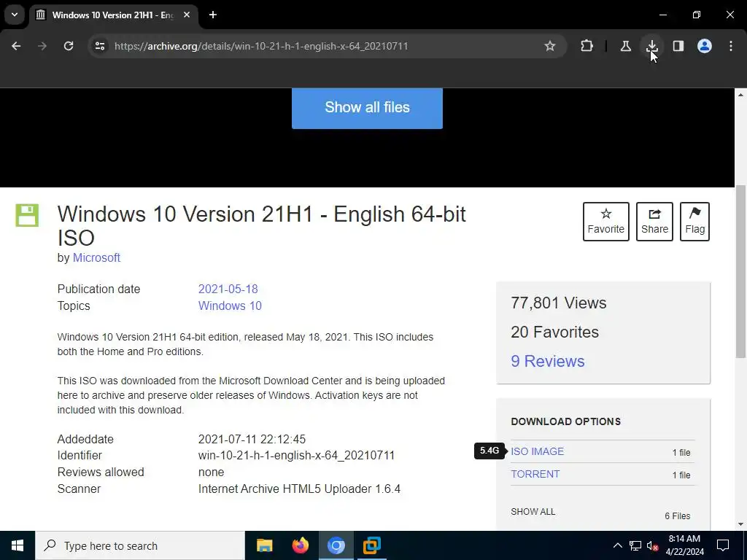747x560 pixels.
Task: Click the scrollbar down arrow
Action: click(741, 524)
